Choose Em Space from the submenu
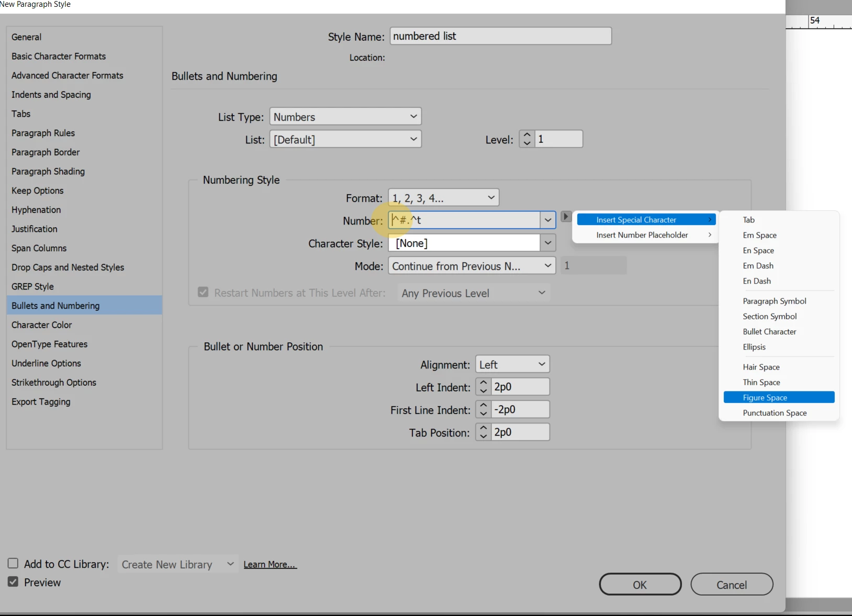The height and width of the screenshot is (616, 852). coord(779,235)
